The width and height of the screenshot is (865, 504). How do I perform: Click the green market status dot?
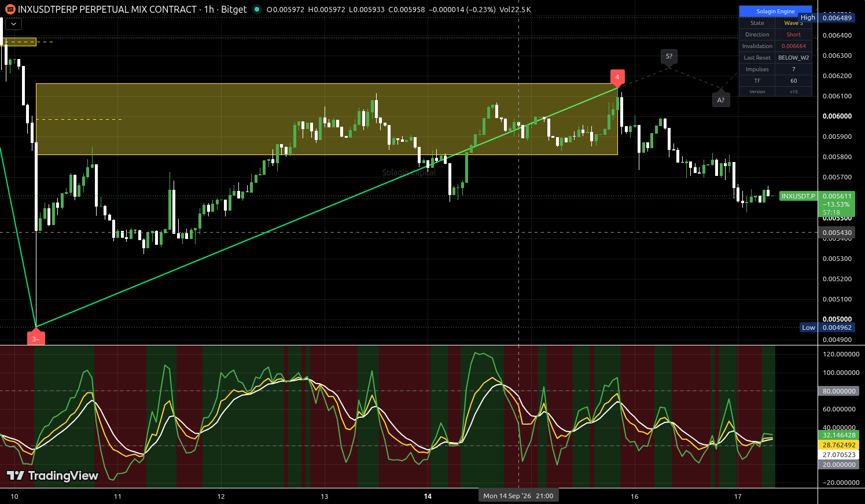click(257, 9)
